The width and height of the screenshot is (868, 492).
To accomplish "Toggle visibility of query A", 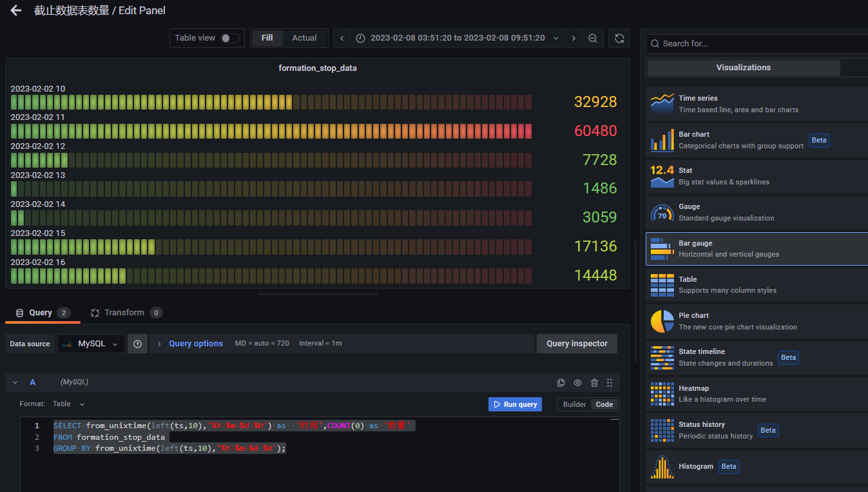I will click(577, 382).
